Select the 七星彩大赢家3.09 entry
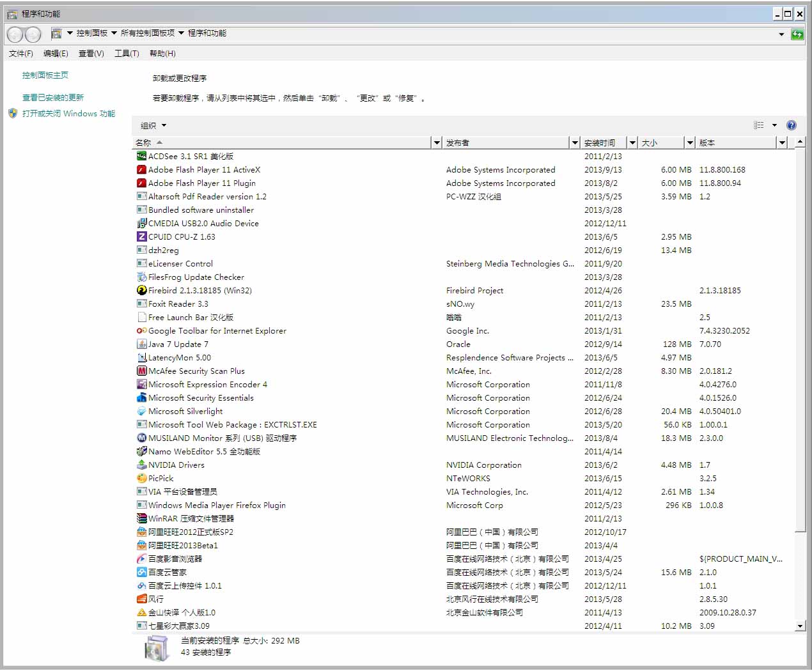The width and height of the screenshot is (812, 671). (462, 626)
